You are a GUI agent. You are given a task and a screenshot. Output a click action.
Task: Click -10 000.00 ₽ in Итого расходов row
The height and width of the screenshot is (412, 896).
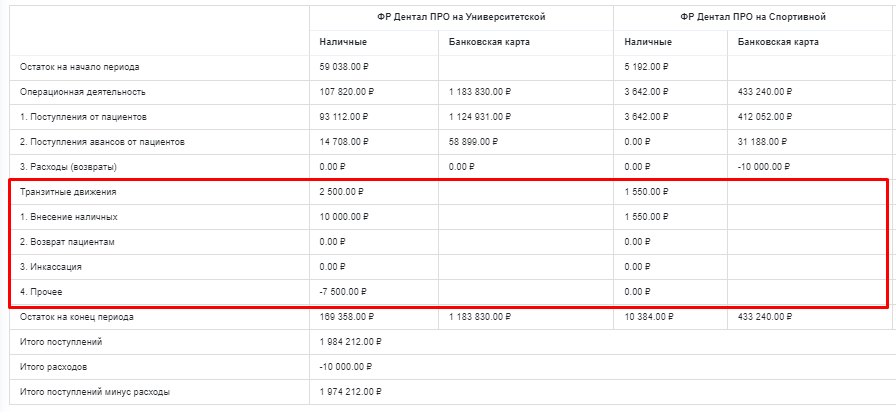pyautogui.click(x=346, y=367)
